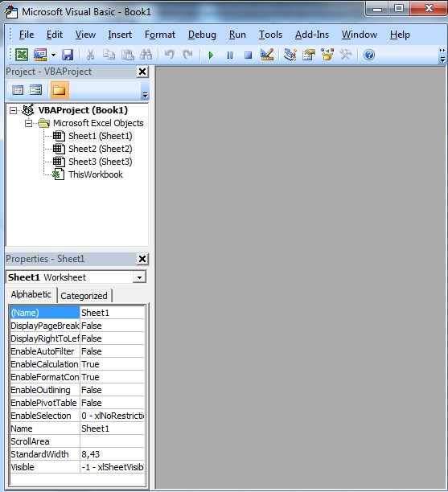Close the Project - VBAProject pane
Image resolution: width=448 pixels, height=492 pixels.
[x=142, y=72]
